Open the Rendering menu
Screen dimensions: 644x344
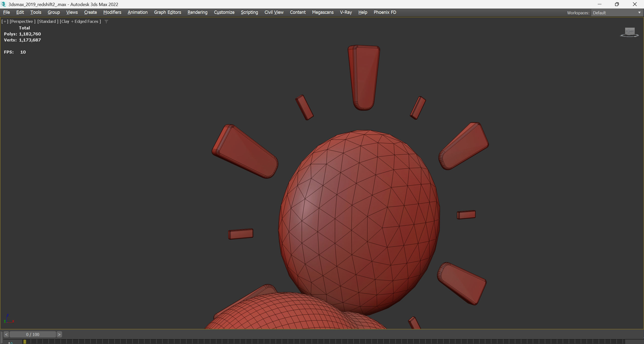pyautogui.click(x=197, y=12)
